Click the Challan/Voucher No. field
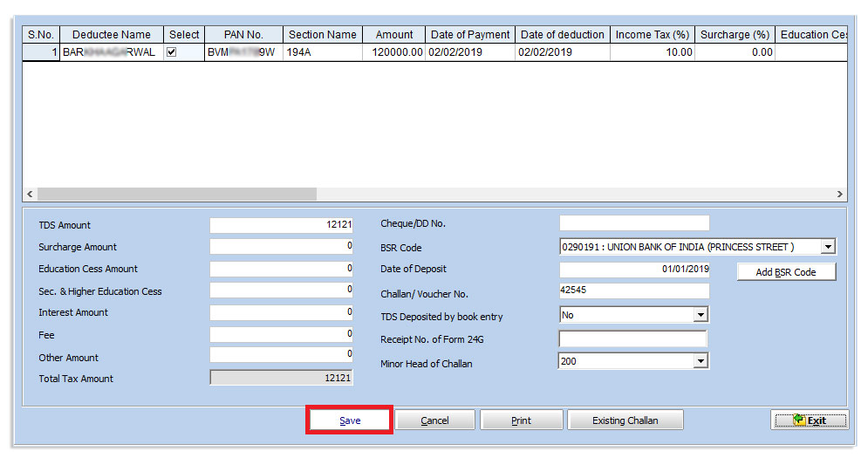 634,291
